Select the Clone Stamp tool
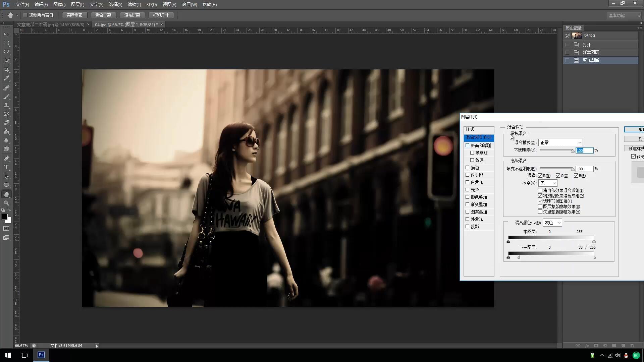Screen dimensions: 644x362 click(6, 105)
